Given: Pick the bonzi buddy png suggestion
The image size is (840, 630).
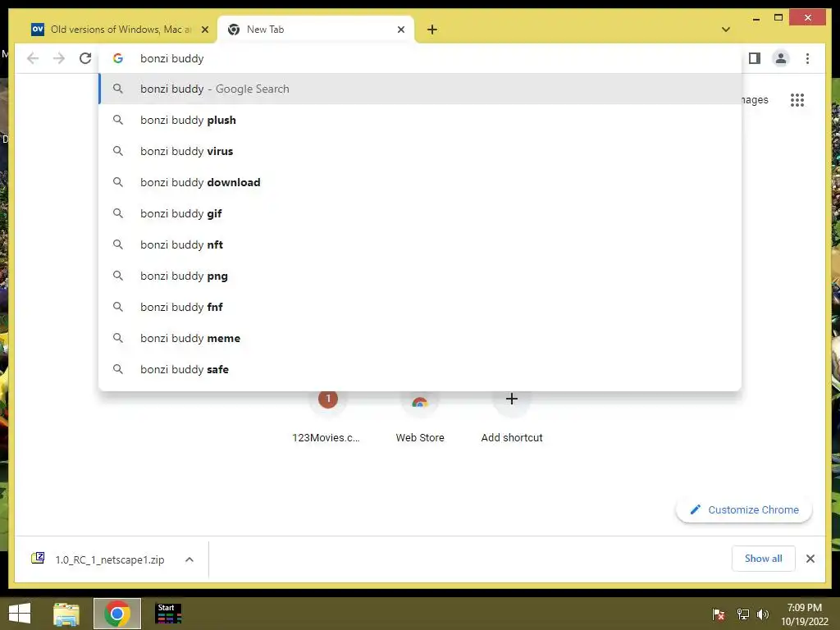Looking at the screenshot, I should coord(420,276).
